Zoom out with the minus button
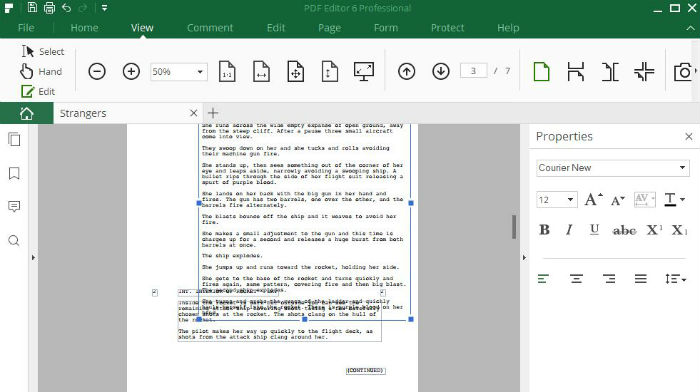This screenshot has height=392, width=700. coord(97,71)
